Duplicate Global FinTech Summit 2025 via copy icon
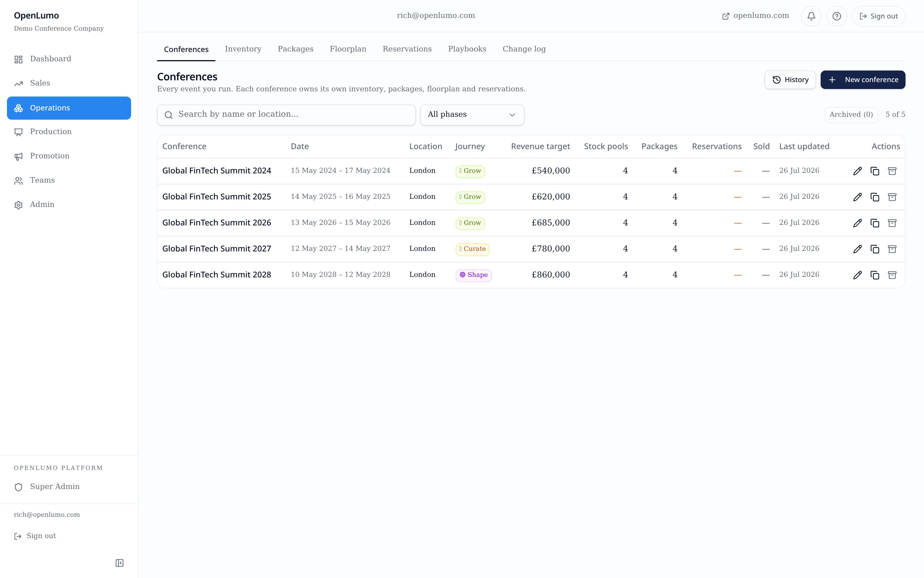The height and width of the screenshot is (578, 924). (875, 197)
